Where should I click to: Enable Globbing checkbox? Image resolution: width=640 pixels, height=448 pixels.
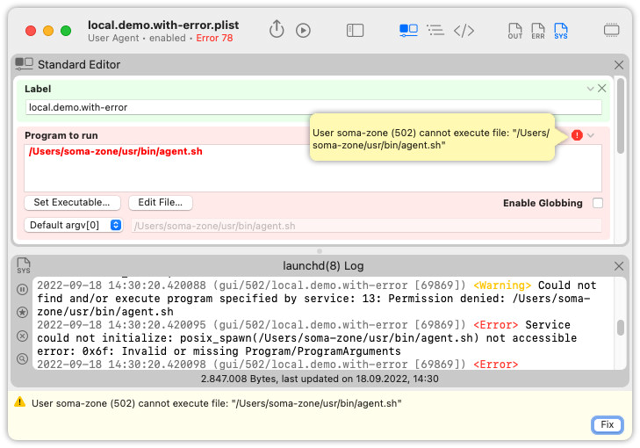point(598,203)
